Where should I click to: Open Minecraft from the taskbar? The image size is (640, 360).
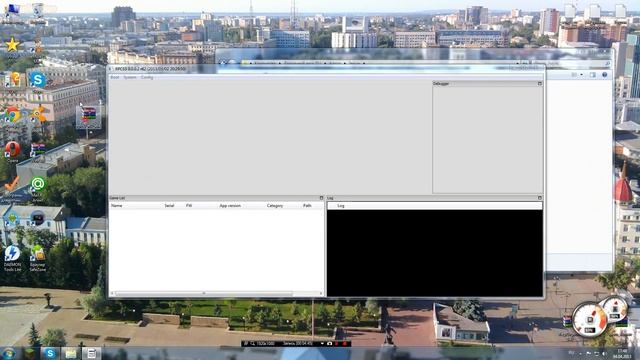pos(30,353)
